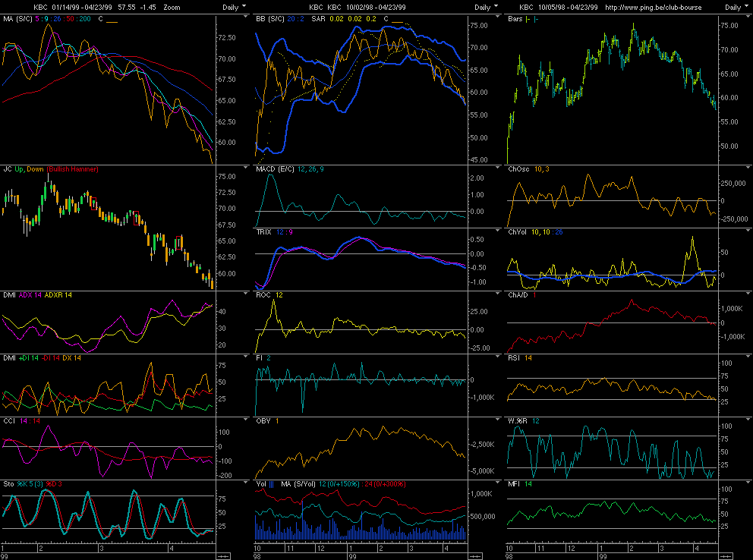Screen dimensions: 753x560
Task: Click the scroll button below middle column
Action: click(475, 556)
